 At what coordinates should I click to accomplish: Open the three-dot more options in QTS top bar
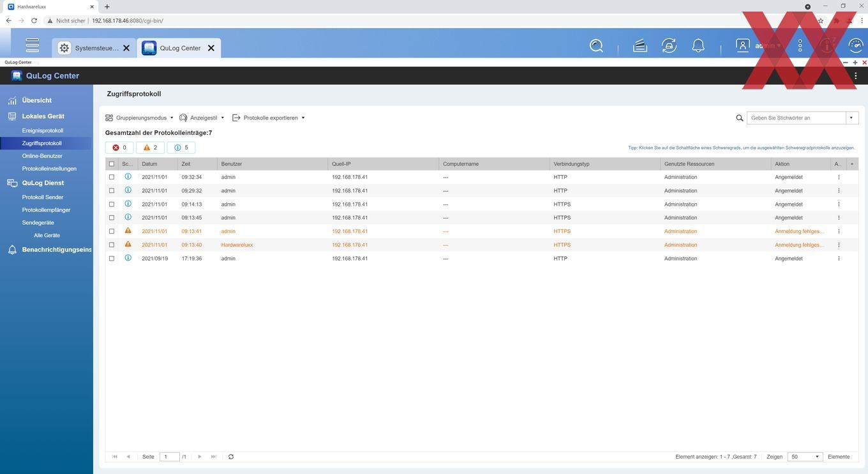tap(800, 46)
